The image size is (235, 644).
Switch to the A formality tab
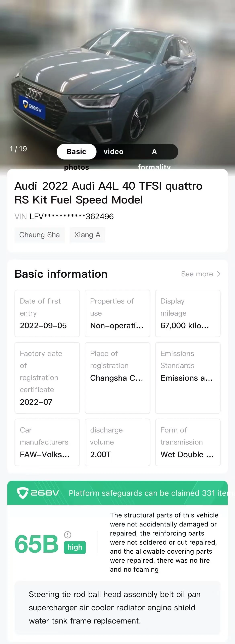pos(154,151)
